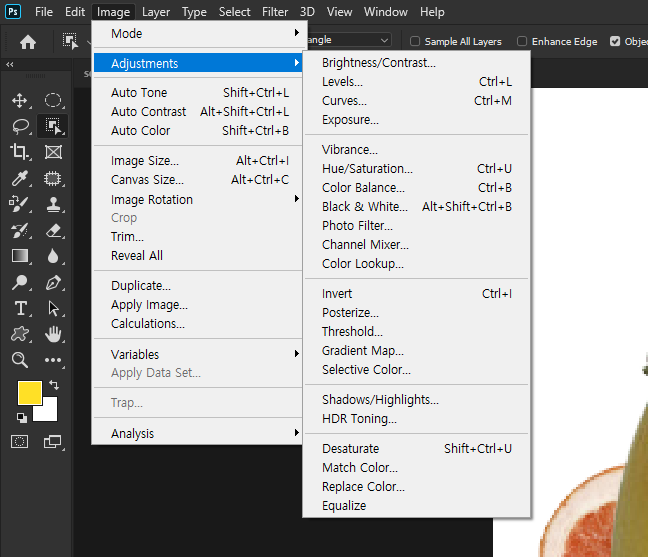This screenshot has width=648, height=557.
Task: Expand the Analysis submenu
Action: point(198,433)
